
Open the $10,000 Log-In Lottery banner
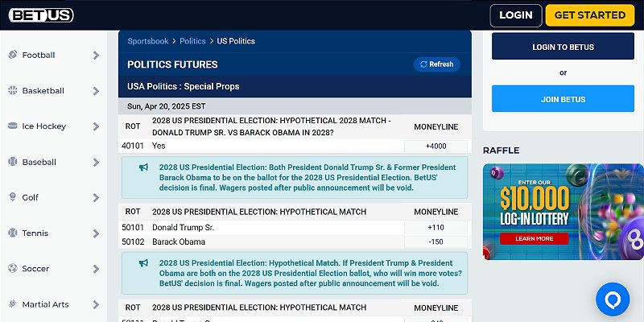point(563,212)
